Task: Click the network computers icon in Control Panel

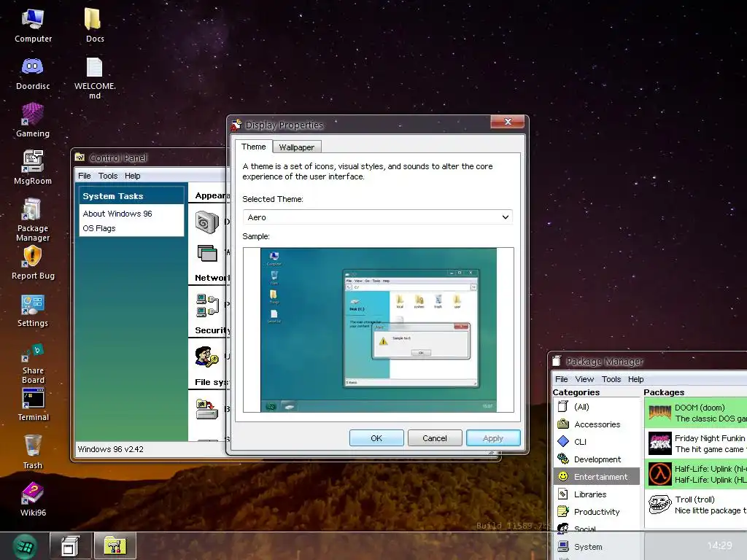Action: pyautogui.click(x=207, y=306)
